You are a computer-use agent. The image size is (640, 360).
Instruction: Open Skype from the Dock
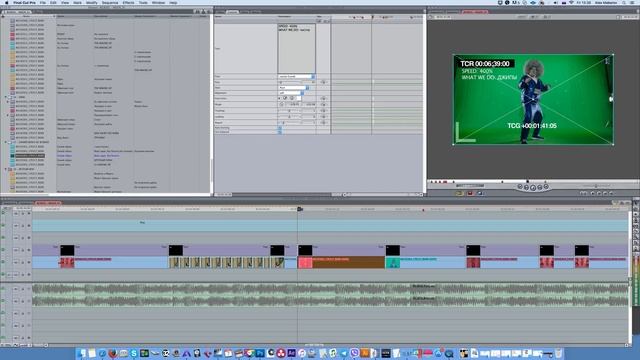133,353
